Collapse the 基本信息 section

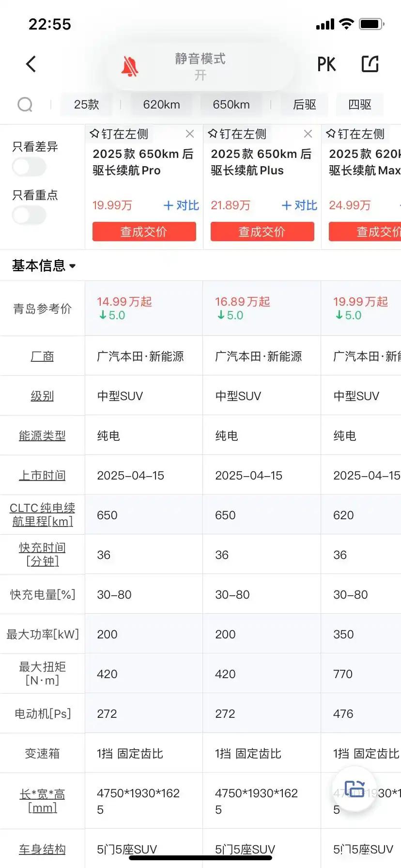pos(44,265)
